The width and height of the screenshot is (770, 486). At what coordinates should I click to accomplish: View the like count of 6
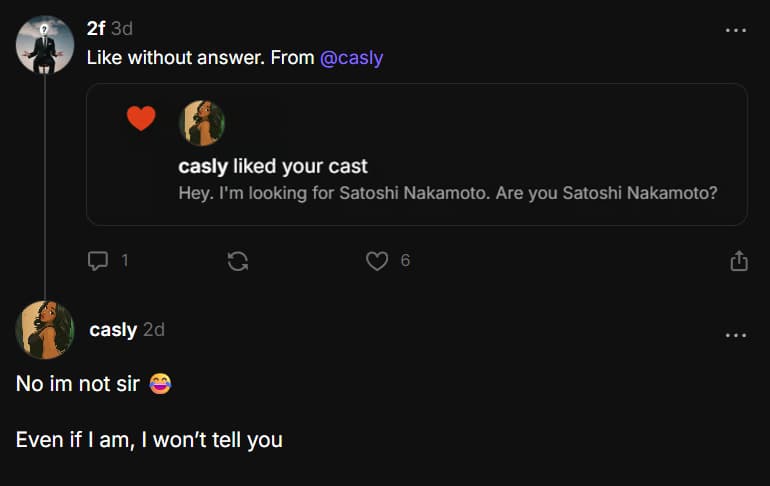pyautogui.click(x=405, y=261)
